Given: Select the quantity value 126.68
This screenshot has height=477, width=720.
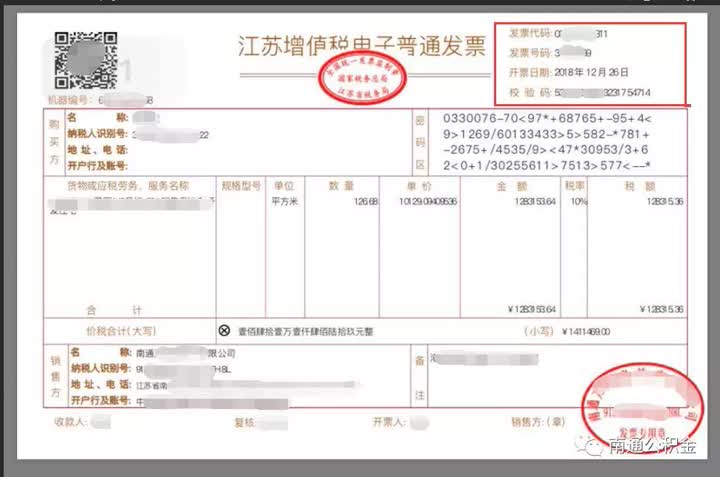Looking at the screenshot, I should point(366,202).
